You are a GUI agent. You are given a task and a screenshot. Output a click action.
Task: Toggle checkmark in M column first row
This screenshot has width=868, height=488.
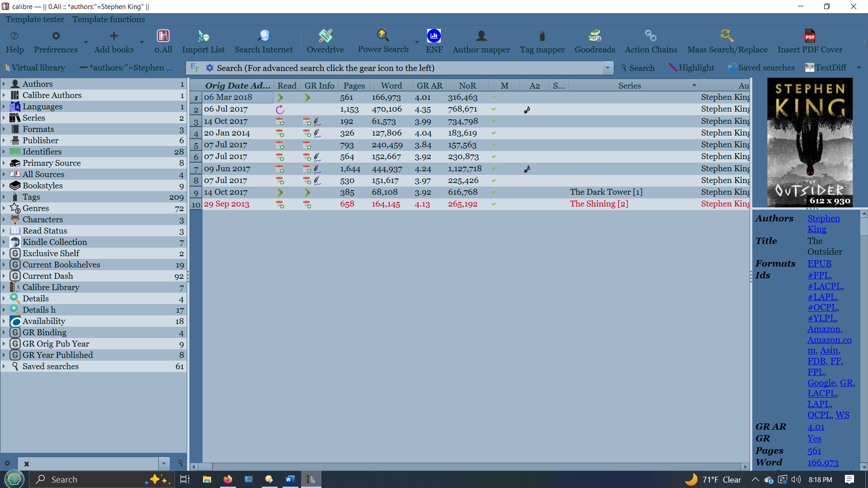494,97
